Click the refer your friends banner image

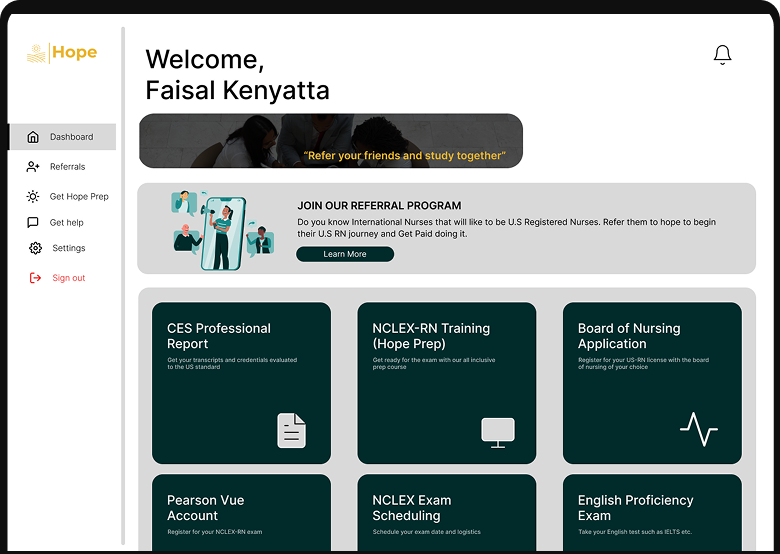pyautogui.click(x=330, y=141)
